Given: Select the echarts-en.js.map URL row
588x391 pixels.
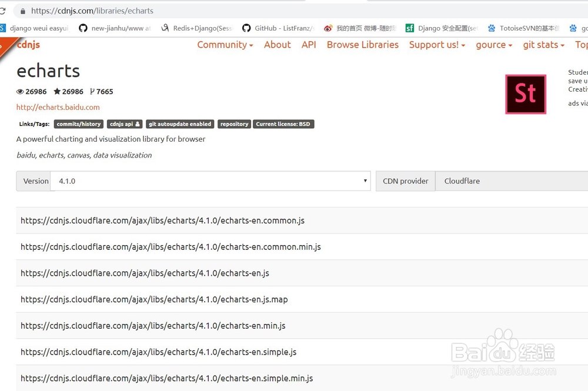Looking at the screenshot, I should [302, 299].
